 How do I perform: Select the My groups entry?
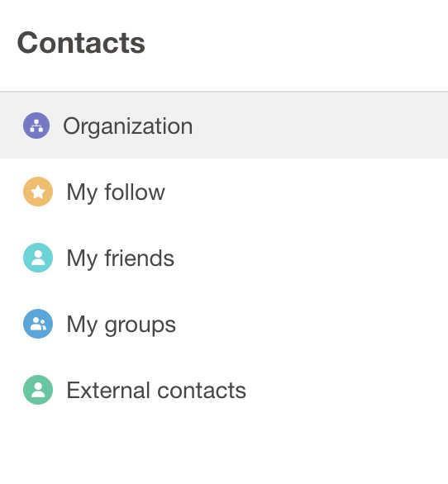coord(224,324)
